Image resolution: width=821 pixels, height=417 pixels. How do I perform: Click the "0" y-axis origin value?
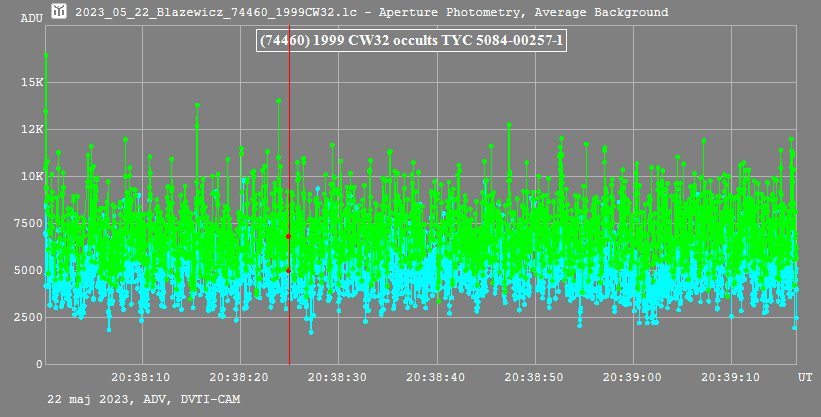(40, 365)
